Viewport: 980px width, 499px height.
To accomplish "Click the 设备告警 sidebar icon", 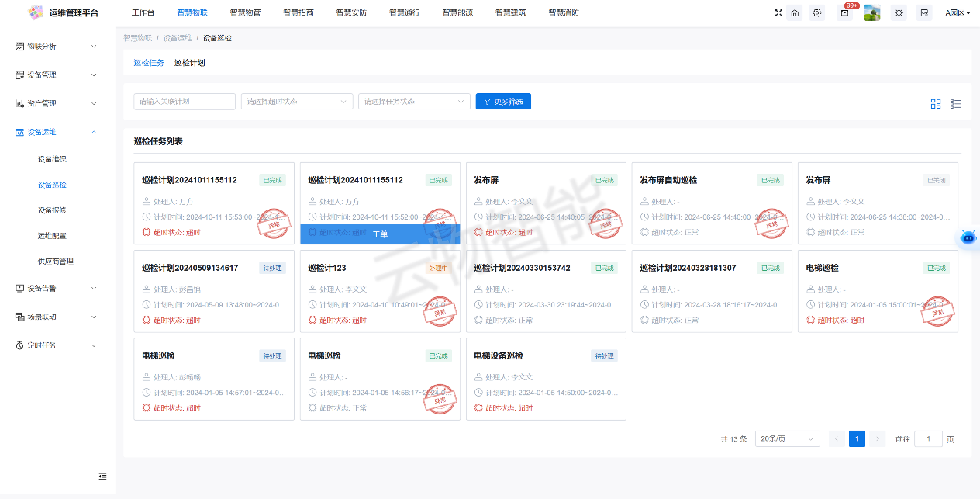I will click(x=20, y=288).
